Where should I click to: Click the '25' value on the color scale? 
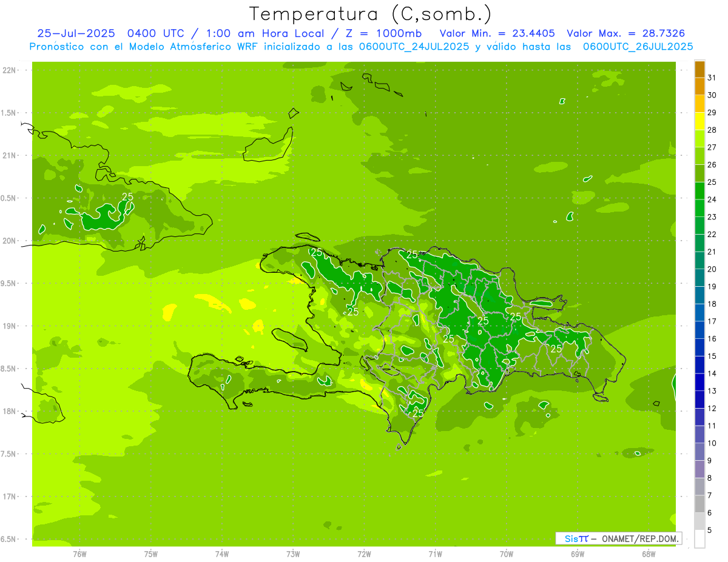[712, 182]
